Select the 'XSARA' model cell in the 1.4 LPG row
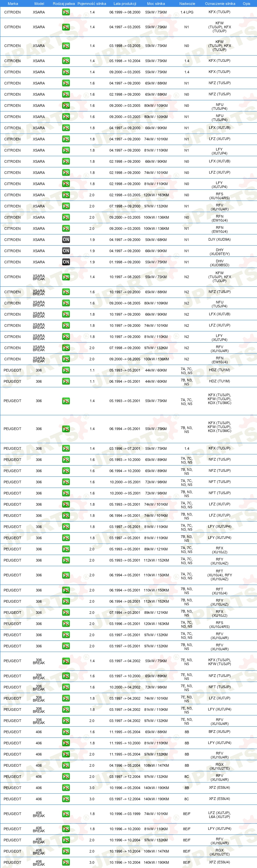 coord(39,12)
